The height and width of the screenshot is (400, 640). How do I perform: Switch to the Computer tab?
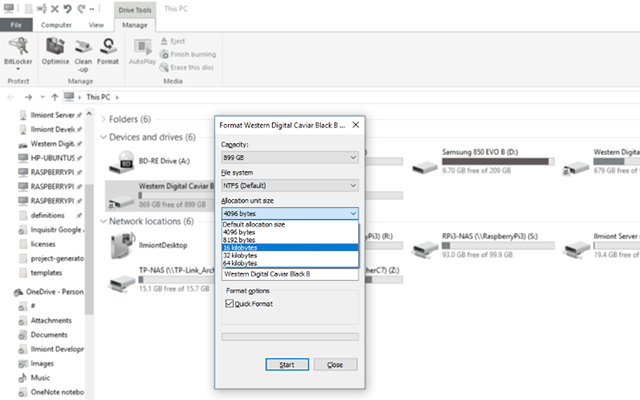point(56,25)
